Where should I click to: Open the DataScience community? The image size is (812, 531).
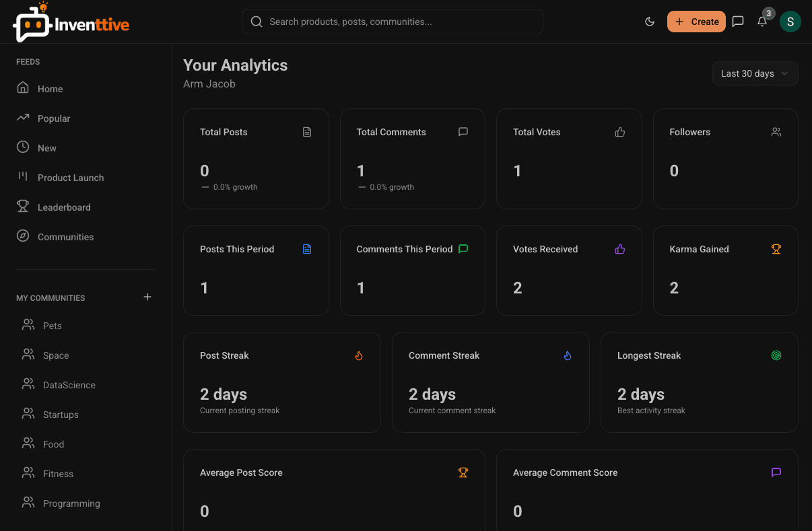coord(69,385)
